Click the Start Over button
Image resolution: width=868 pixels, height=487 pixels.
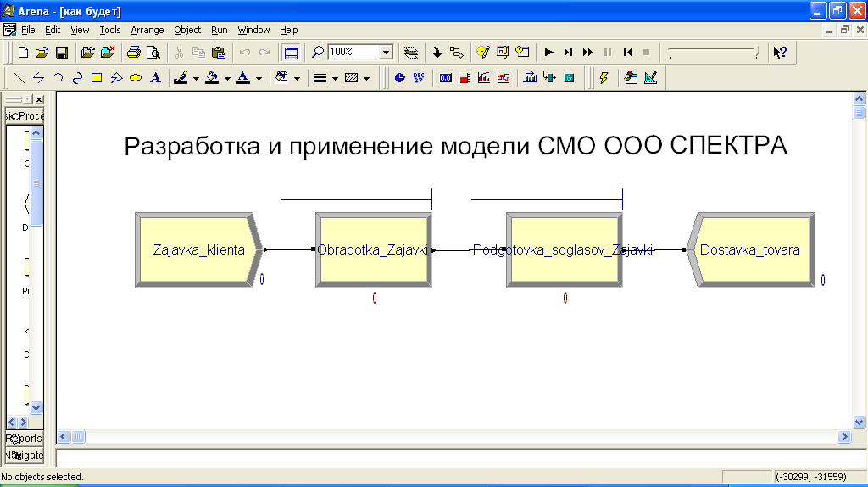point(627,52)
